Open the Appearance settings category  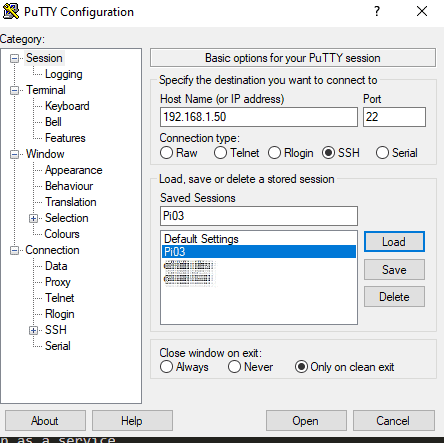[74, 170]
